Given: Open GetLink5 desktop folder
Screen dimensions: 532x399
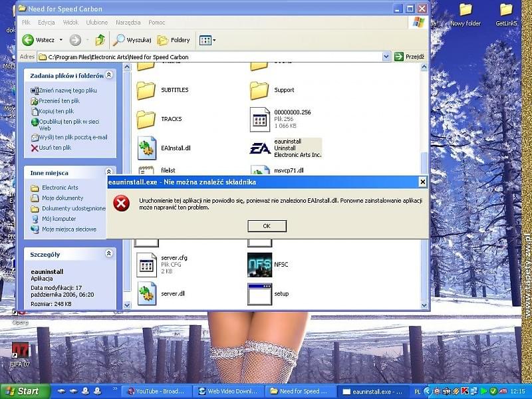Looking at the screenshot, I should (x=506, y=15).
